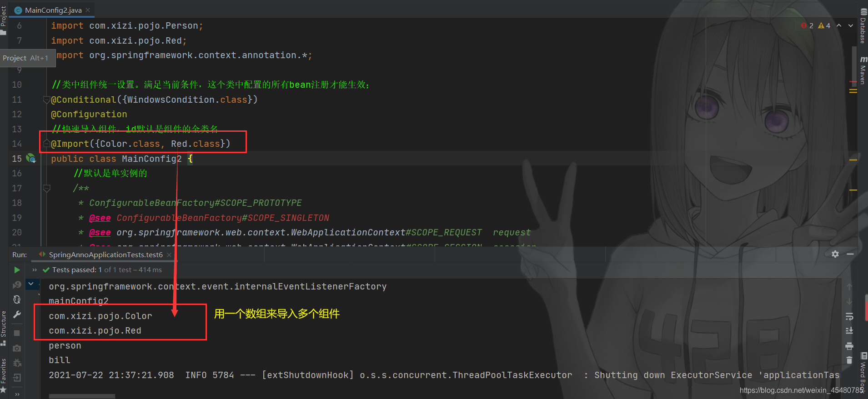Select SpringAnnoApplicationTests.test6 run tab
Image resolution: width=868 pixels, height=399 pixels.
click(101, 254)
